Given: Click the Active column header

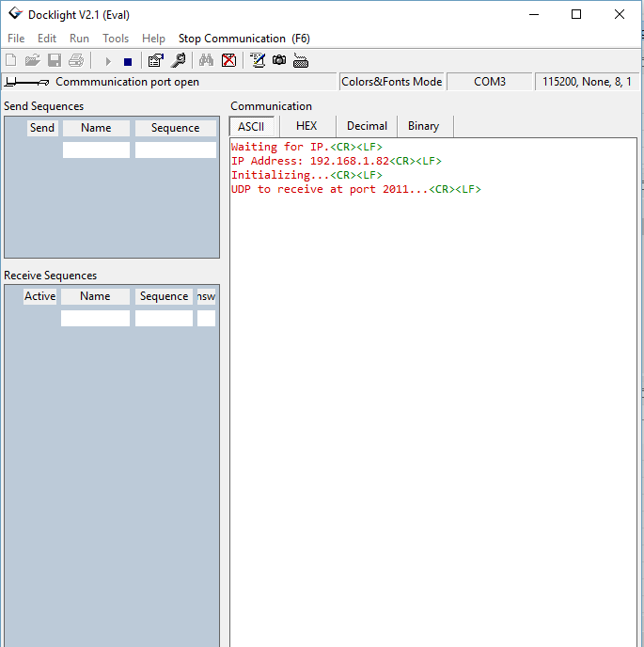Looking at the screenshot, I should (40, 296).
